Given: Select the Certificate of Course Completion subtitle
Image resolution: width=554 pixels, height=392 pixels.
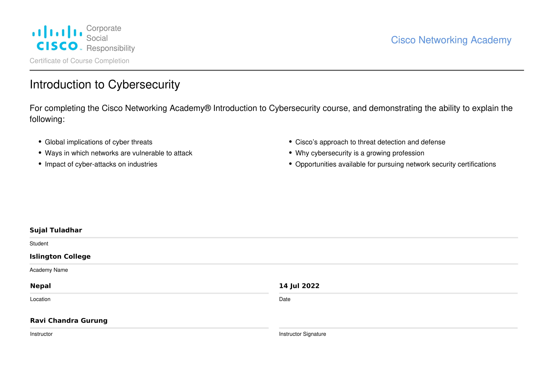Looking at the screenshot, I should click(79, 61).
